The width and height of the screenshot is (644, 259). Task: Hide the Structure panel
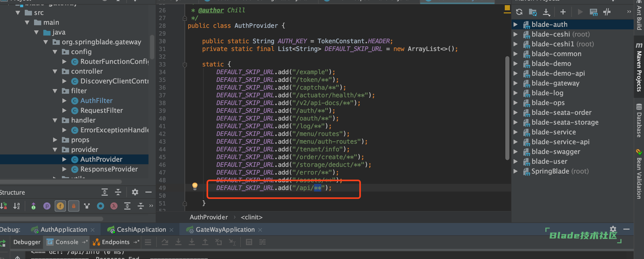click(148, 192)
